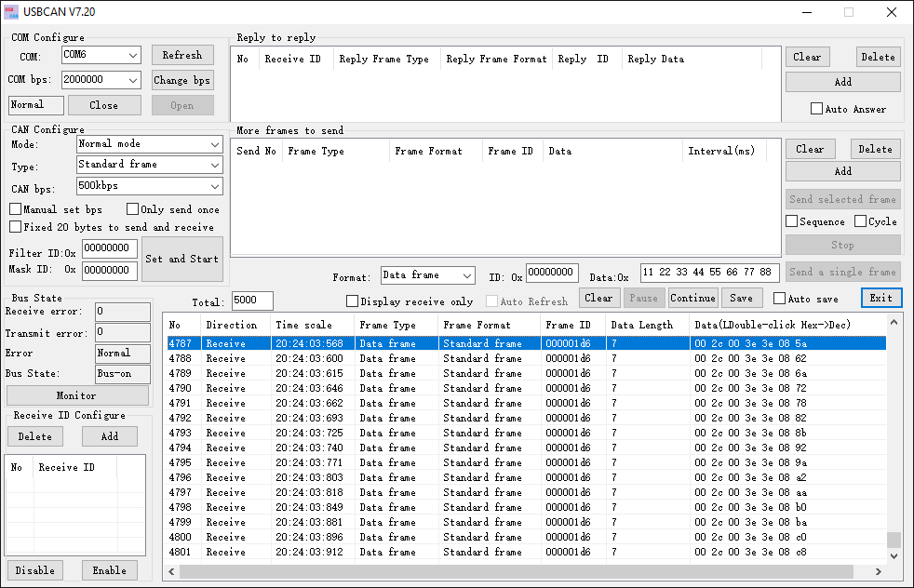
Task: Click the Frame ID column header
Action: click(x=568, y=325)
